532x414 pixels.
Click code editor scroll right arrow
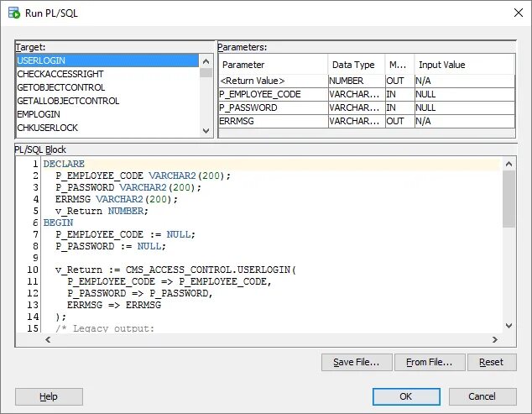pyautogui.click(x=495, y=339)
